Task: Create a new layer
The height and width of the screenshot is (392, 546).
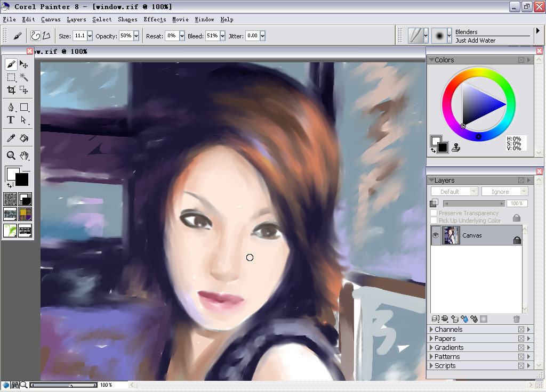Action: click(x=455, y=318)
